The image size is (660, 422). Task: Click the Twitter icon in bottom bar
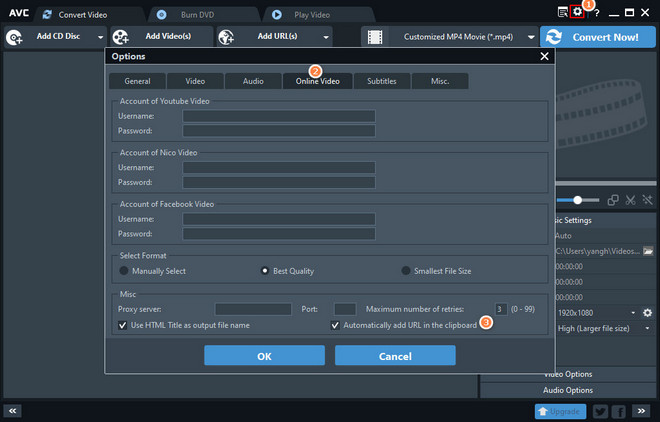click(x=601, y=411)
